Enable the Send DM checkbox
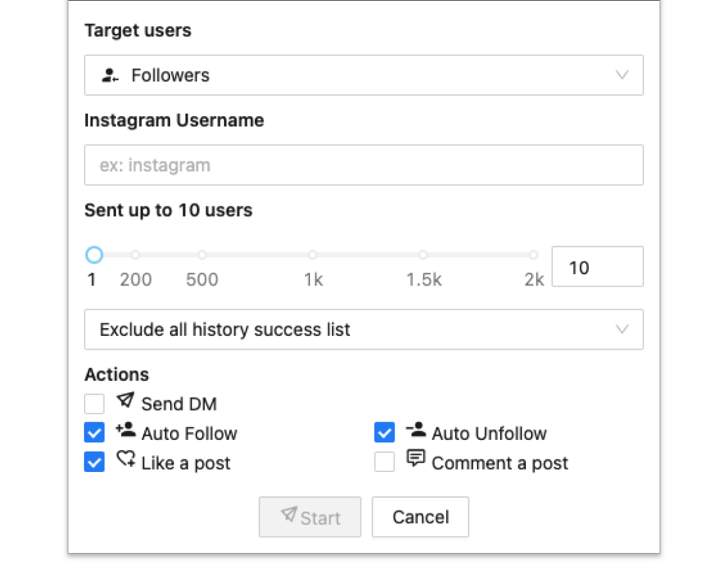 (94, 404)
